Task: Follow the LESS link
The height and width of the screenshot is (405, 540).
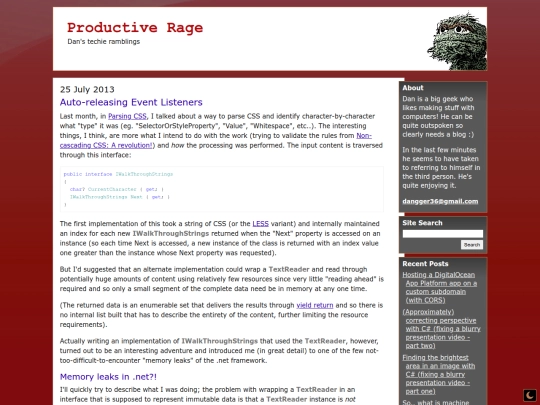Action: pyautogui.click(x=260, y=224)
